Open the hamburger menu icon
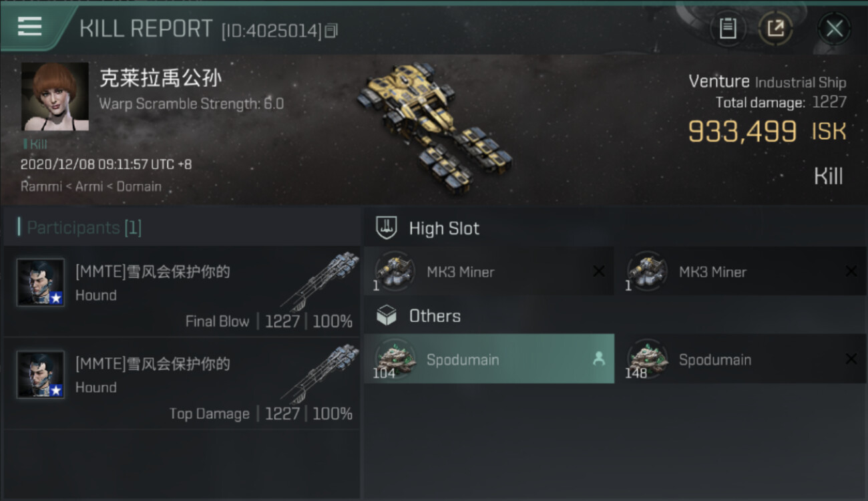 (29, 26)
